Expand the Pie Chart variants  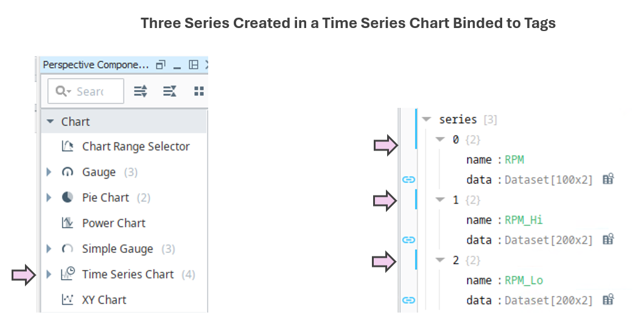click(x=49, y=197)
